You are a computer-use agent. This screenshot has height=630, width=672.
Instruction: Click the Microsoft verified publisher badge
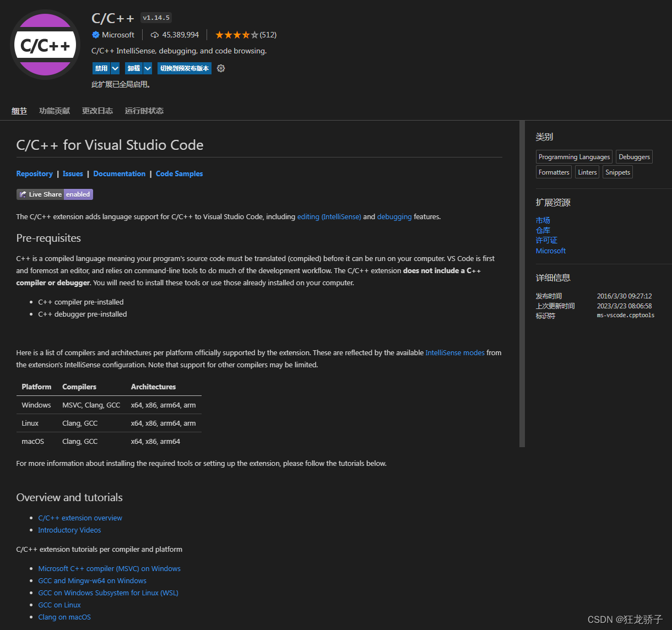[96, 35]
